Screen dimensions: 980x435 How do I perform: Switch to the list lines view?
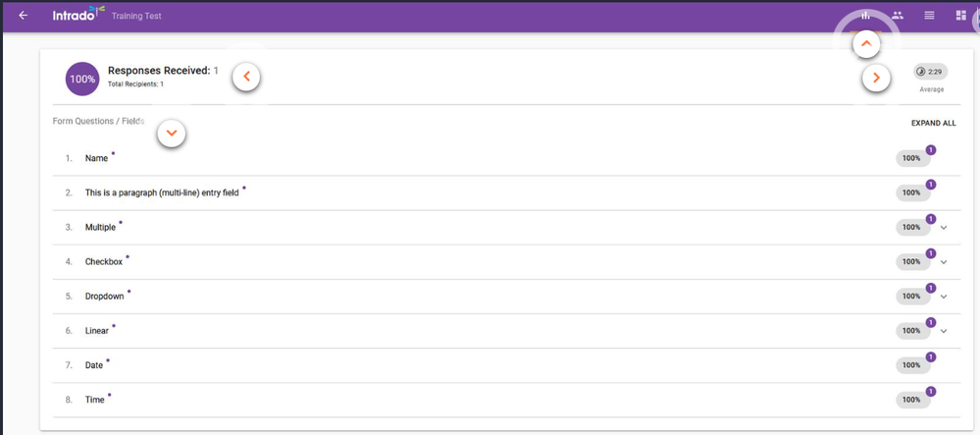929,16
